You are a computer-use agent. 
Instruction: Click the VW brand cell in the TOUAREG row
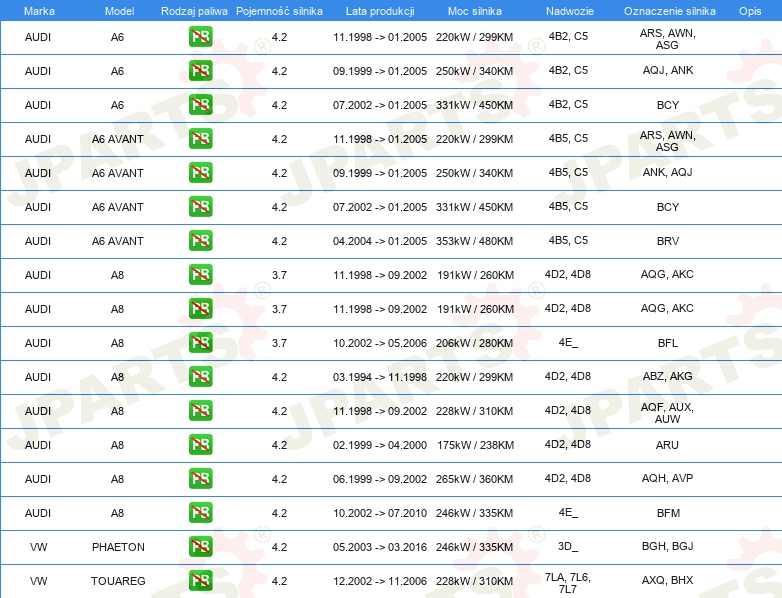[38, 581]
